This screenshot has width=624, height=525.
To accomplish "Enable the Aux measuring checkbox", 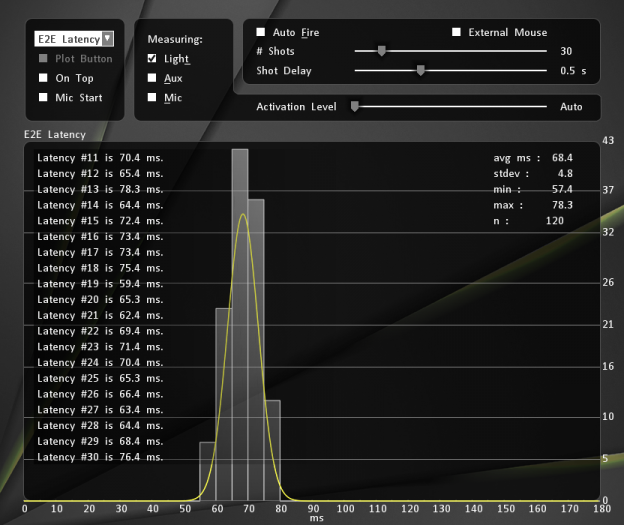I will 152,78.
